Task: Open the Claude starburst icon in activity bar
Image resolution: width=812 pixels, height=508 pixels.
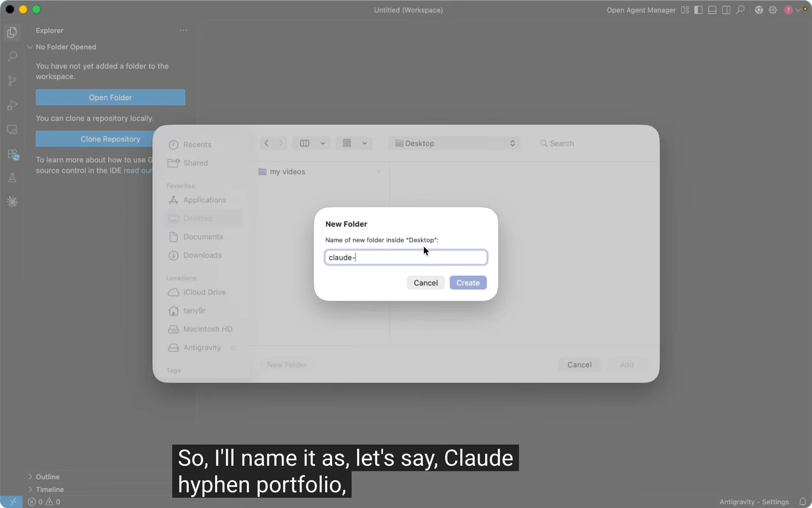Action: coord(12,202)
